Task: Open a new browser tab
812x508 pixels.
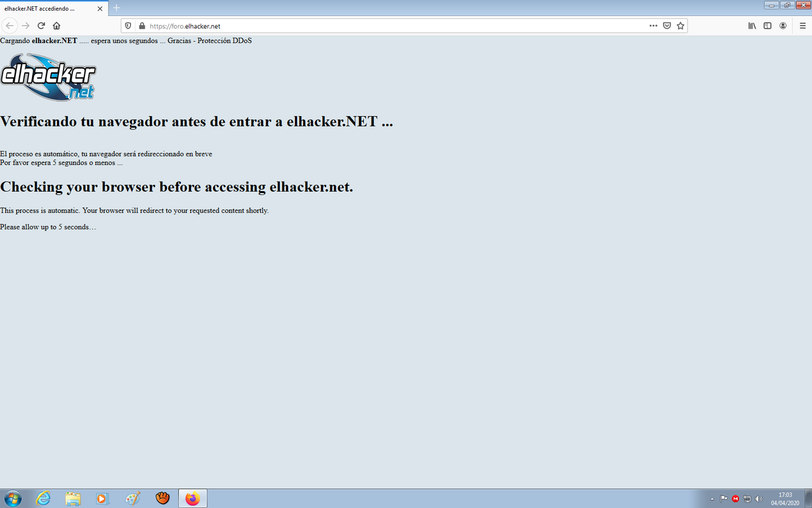Action: (x=116, y=8)
